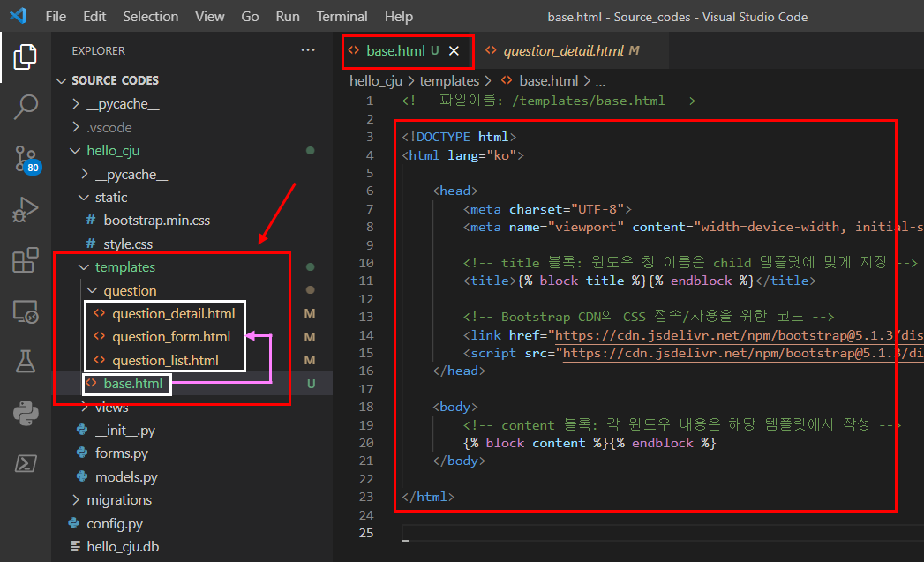Click templates breadcrumb segment

(449, 80)
